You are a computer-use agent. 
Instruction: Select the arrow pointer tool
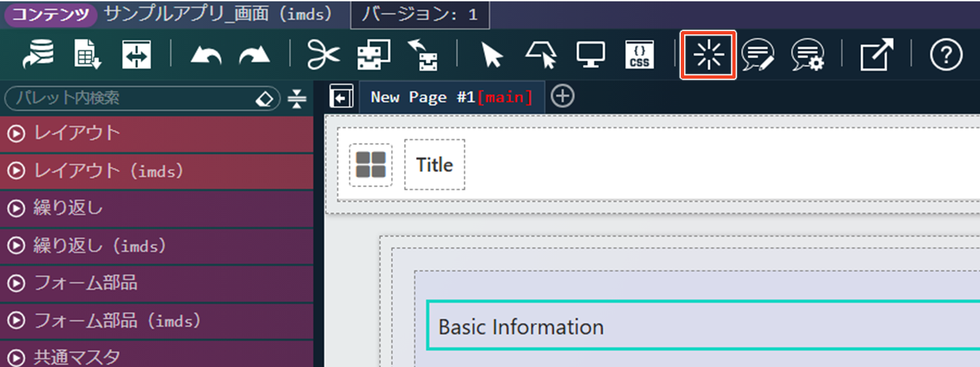492,56
